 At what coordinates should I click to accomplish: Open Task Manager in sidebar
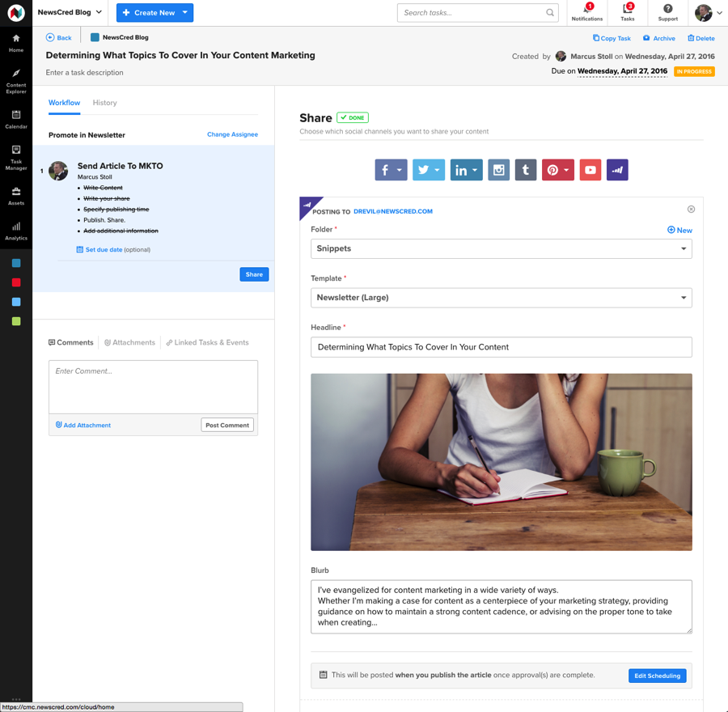16,158
